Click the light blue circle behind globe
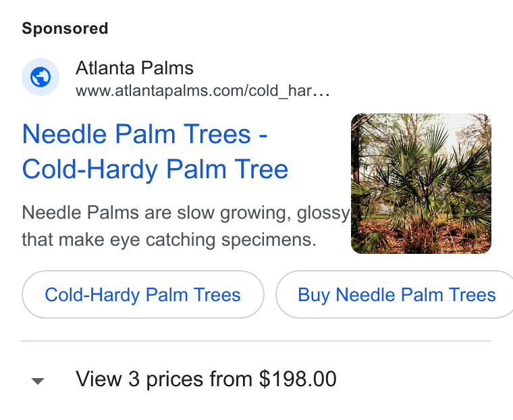Image resolution: width=513 pixels, height=420 pixels. tap(40, 77)
